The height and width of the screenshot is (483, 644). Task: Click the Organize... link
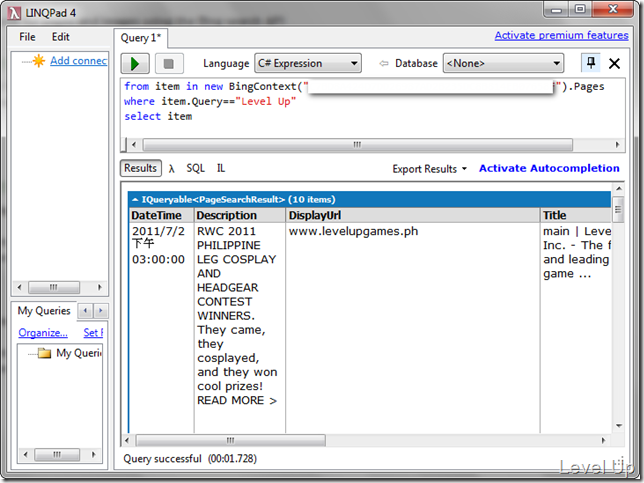(x=43, y=333)
